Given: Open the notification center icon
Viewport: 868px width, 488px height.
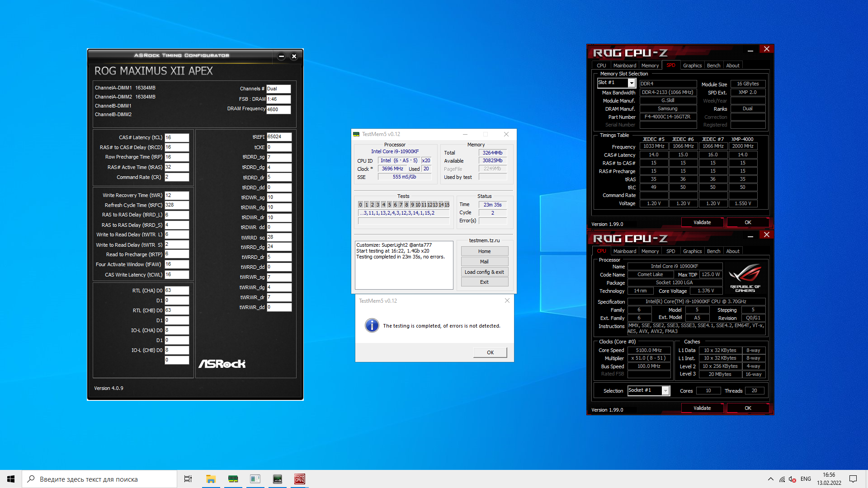Looking at the screenshot, I should click(x=853, y=479).
